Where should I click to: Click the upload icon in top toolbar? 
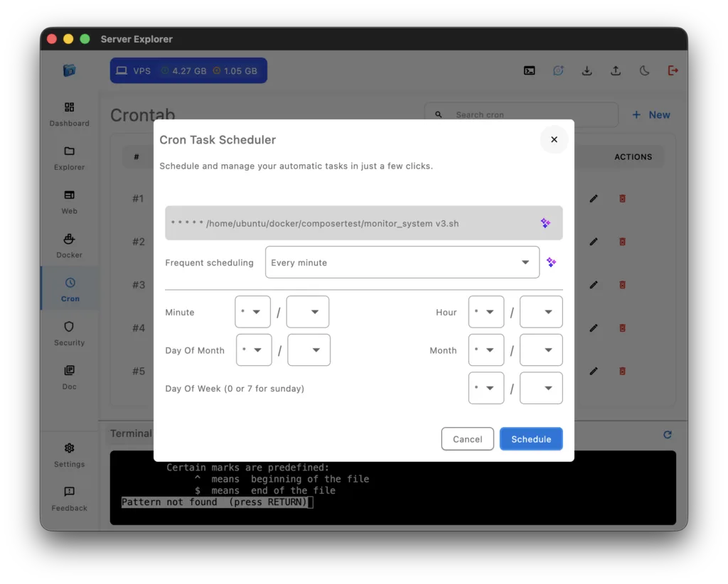pos(616,70)
